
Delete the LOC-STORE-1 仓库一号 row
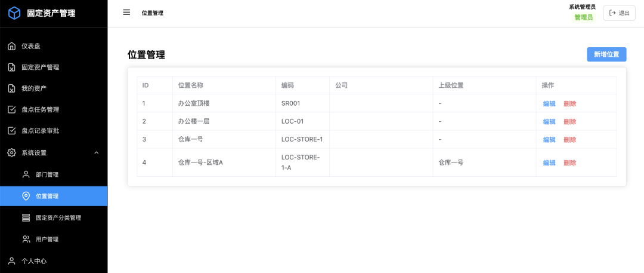tap(569, 140)
